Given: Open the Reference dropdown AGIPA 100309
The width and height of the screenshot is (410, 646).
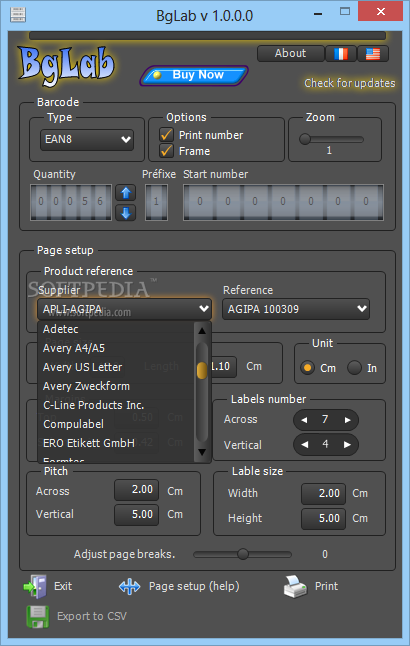Looking at the screenshot, I should coord(296,309).
